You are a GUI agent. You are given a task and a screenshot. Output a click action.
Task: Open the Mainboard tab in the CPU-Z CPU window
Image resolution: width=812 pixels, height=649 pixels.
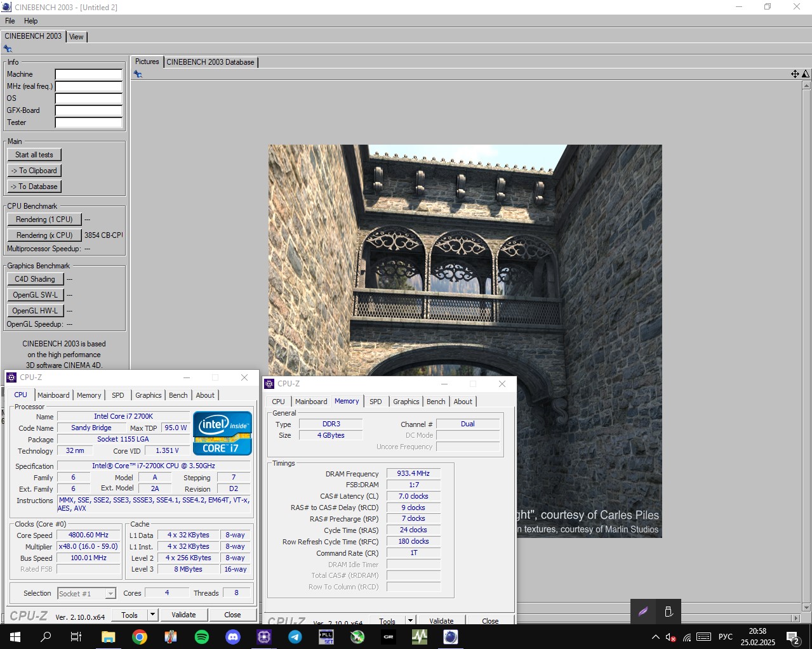click(x=53, y=395)
